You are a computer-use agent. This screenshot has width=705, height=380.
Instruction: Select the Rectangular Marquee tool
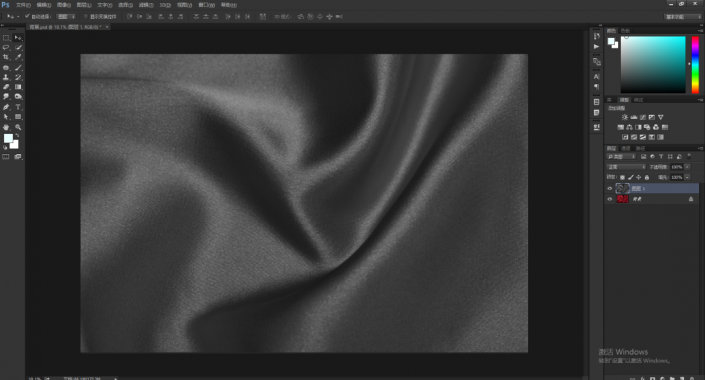click(6, 38)
